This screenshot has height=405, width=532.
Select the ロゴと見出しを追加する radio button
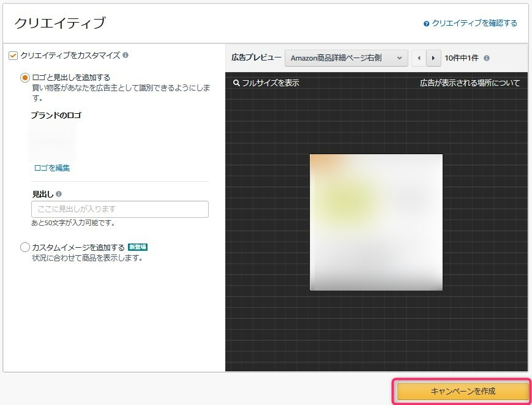tap(24, 78)
